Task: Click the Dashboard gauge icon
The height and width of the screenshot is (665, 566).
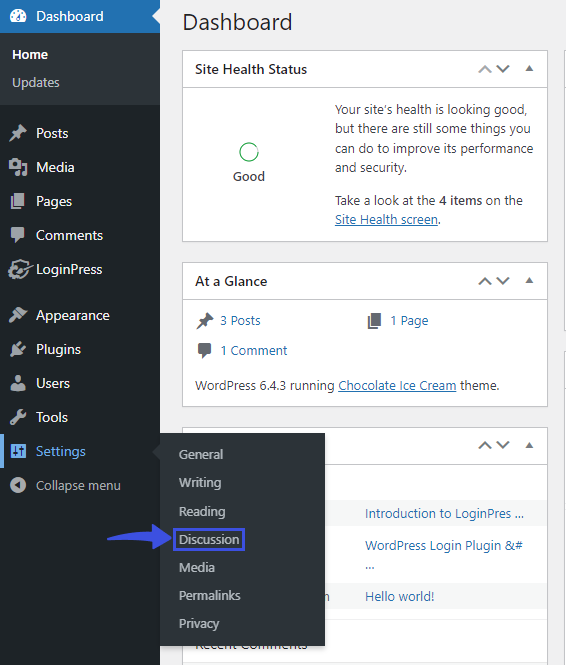Action: pos(18,16)
